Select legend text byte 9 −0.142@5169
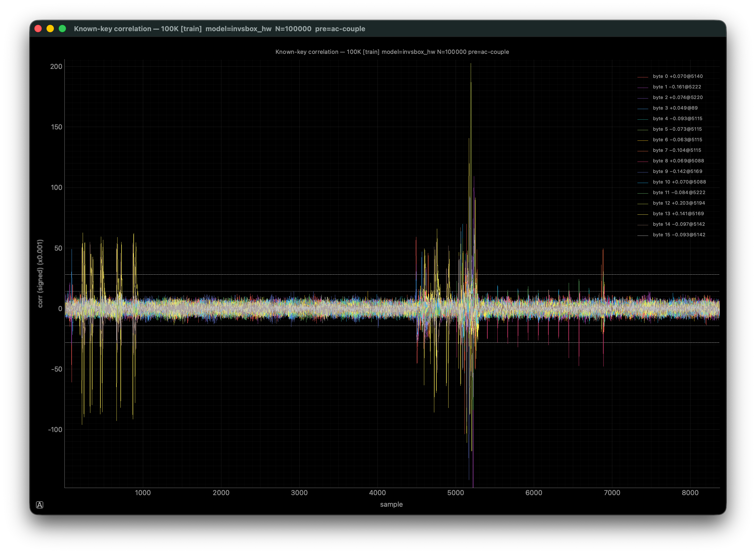756x554 pixels. (x=678, y=171)
